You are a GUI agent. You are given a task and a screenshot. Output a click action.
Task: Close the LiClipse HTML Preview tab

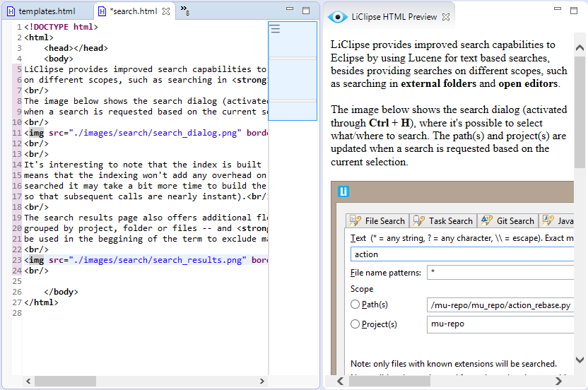click(x=445, y=17)
